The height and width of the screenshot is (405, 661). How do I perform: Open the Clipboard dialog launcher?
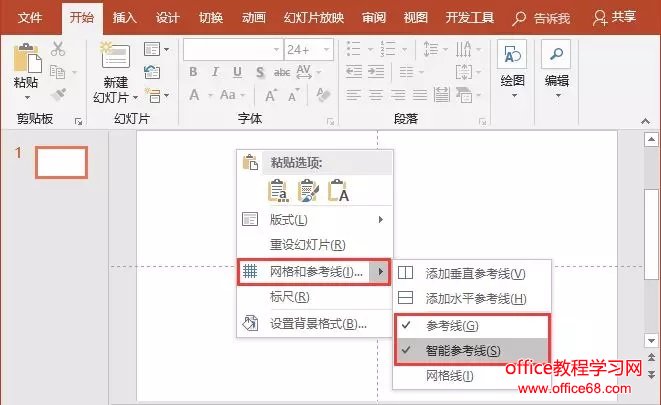[78, 121]
